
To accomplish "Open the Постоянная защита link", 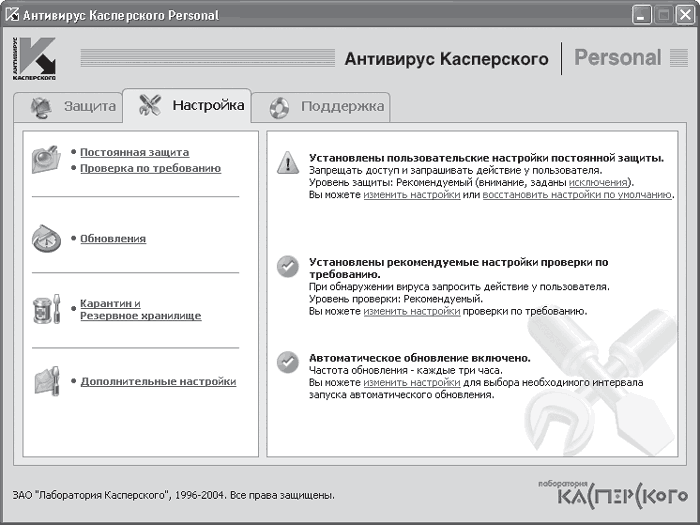I will click(134, 152).
